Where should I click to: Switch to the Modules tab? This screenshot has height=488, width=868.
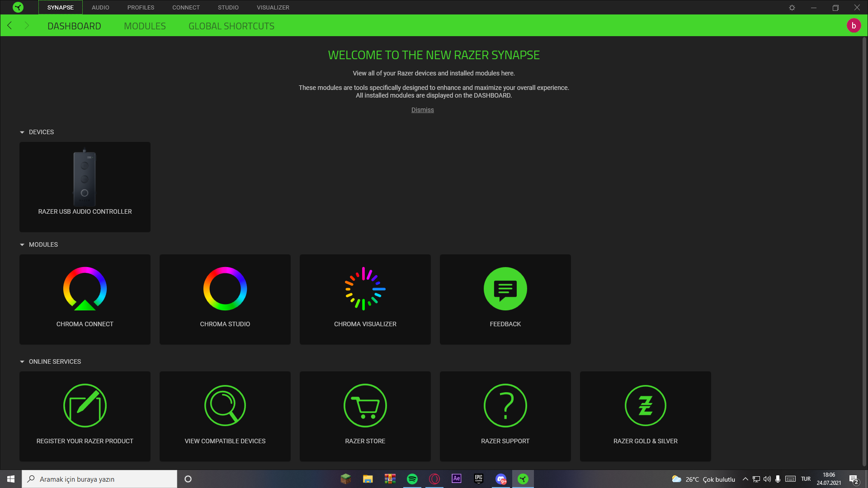(x=145, y=26)
